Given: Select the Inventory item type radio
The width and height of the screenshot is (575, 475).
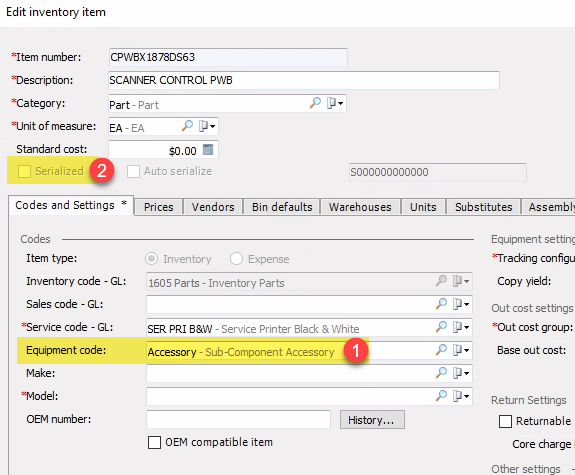Looking at the screenshot, I should click(x=151, y=259).
